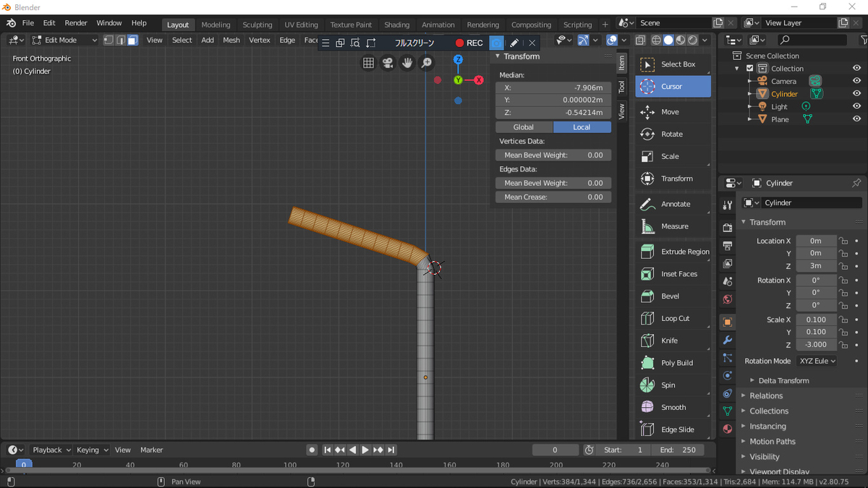This screenshot has width=868, height=488.
Task: Open the Keying dropdown in timeline
Action: [92, 450]
